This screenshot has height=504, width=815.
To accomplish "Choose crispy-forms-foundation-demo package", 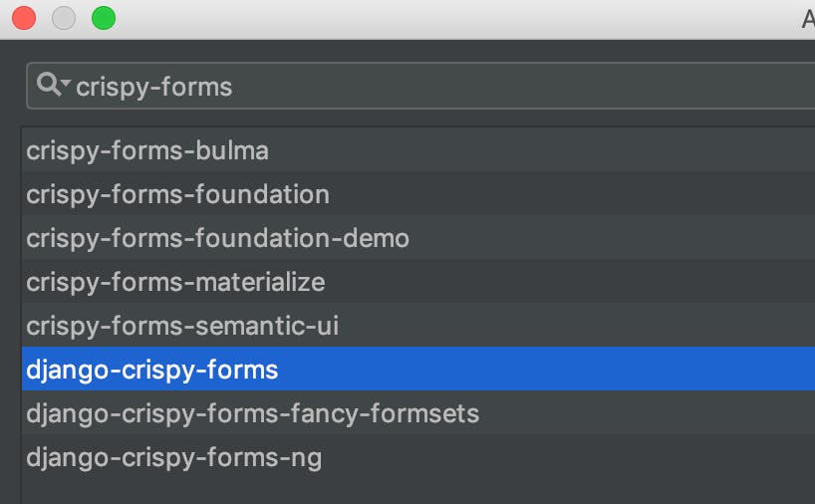I will tap(217, 238).
